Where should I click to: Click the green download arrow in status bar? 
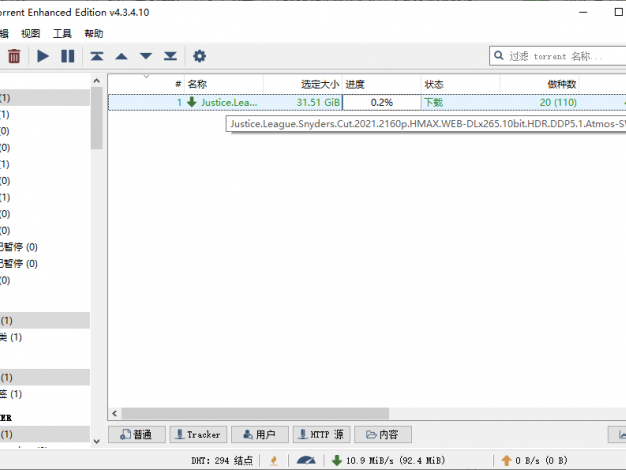coord(337,460)
